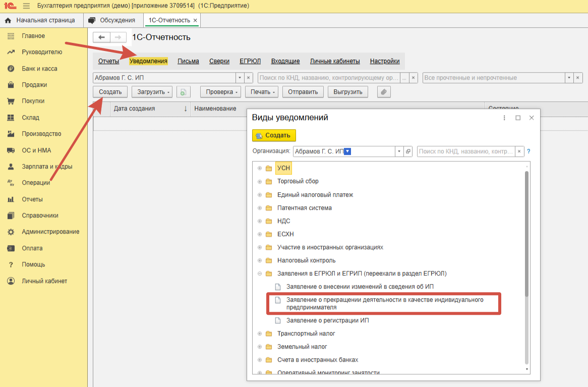
Task: Open Помощь section in sidebar
Action: (x=33, y=264)
